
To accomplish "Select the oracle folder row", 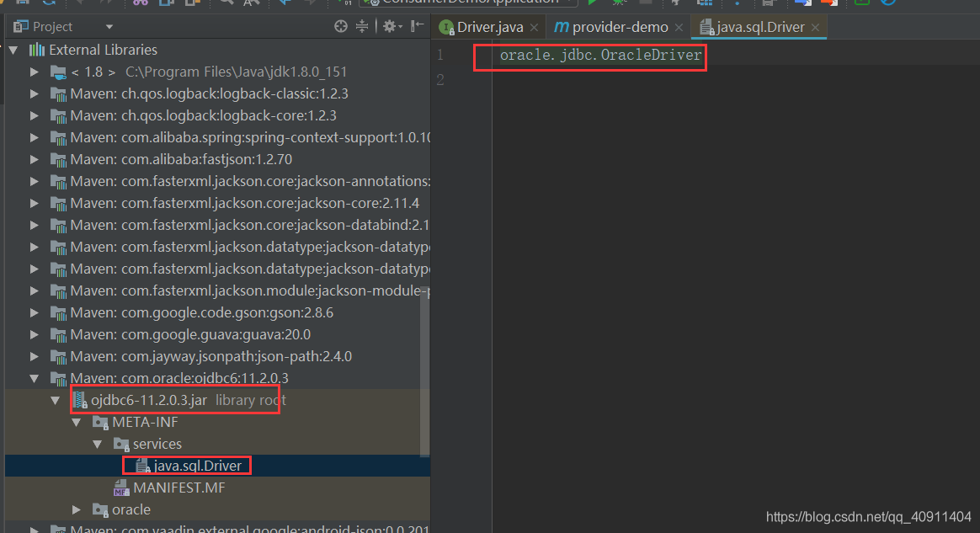I will tap(217, 509).
